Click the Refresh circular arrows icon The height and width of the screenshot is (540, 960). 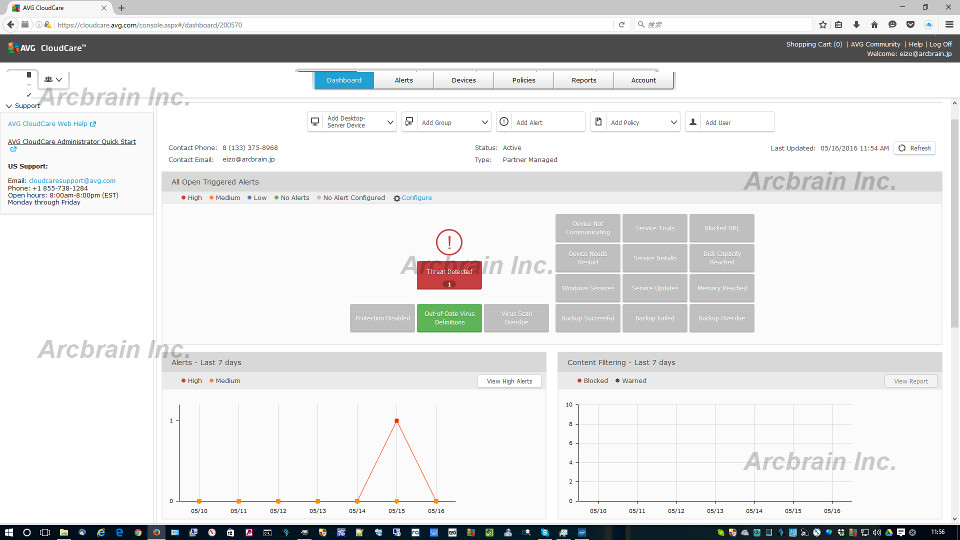point(902,148)
